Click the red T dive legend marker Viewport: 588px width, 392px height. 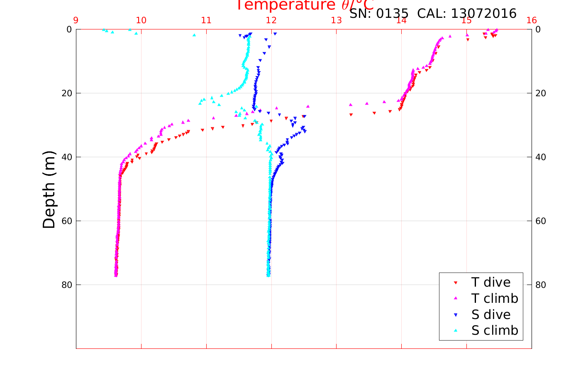pos(455,282)
